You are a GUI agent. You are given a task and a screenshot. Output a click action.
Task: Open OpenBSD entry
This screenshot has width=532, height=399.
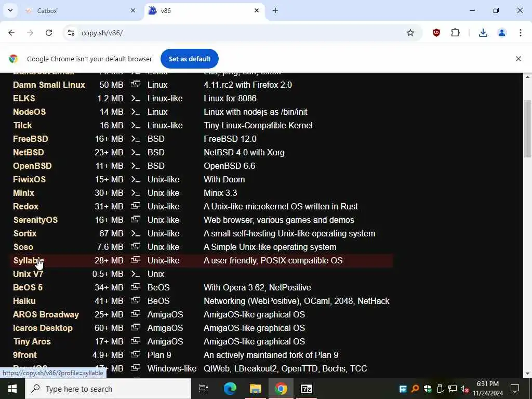32,166
